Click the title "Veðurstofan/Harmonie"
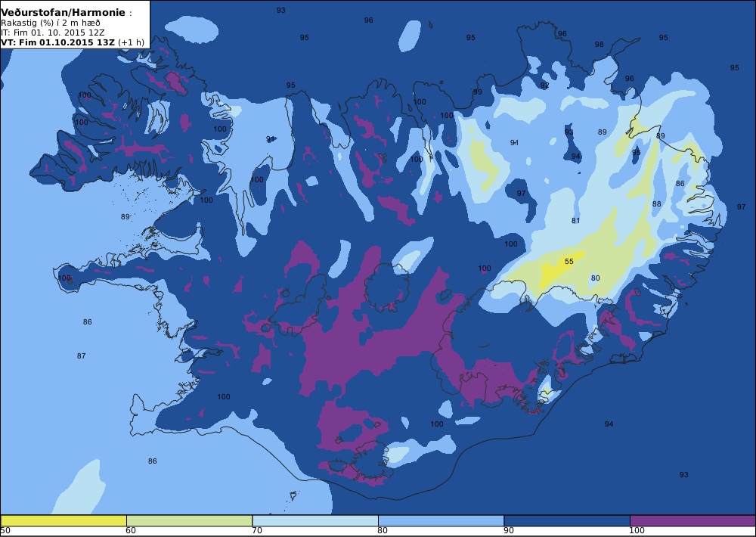Image resolution: width=756 pixels, height=537 pixels. click(63, 13)
